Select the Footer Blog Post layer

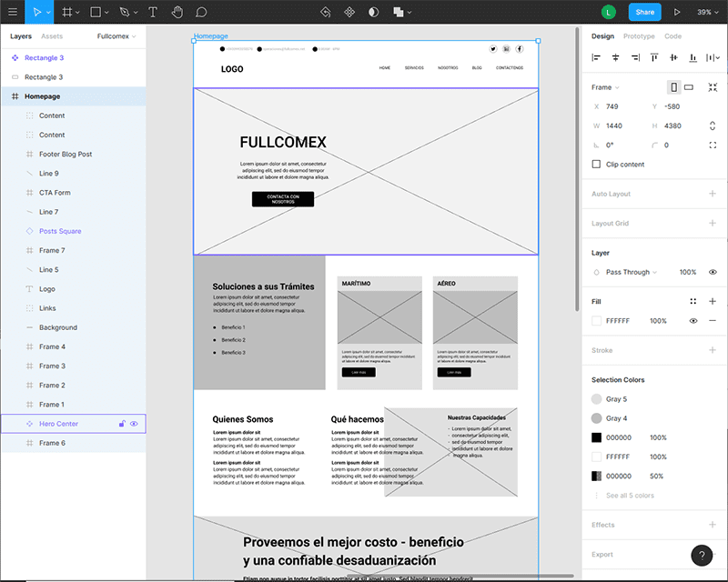point(66,155)
